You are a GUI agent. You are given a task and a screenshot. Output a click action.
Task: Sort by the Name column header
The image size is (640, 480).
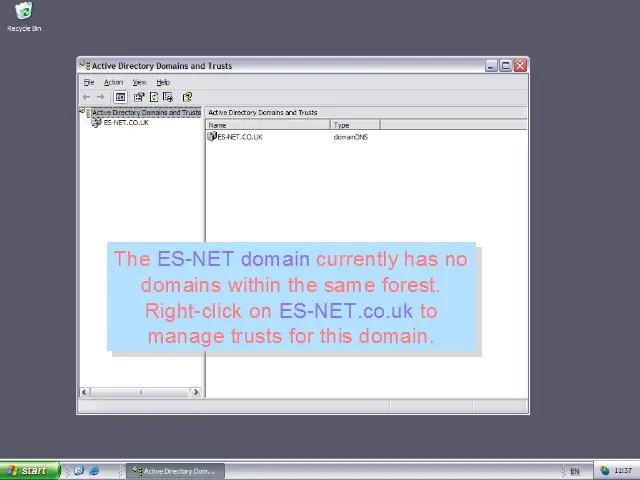(x=268, y=125)
